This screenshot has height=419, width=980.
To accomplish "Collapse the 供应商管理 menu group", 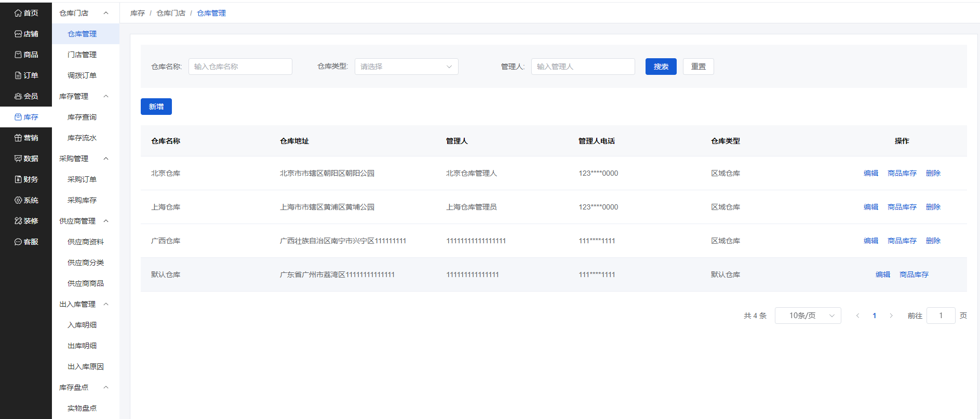I will [86, 221].
